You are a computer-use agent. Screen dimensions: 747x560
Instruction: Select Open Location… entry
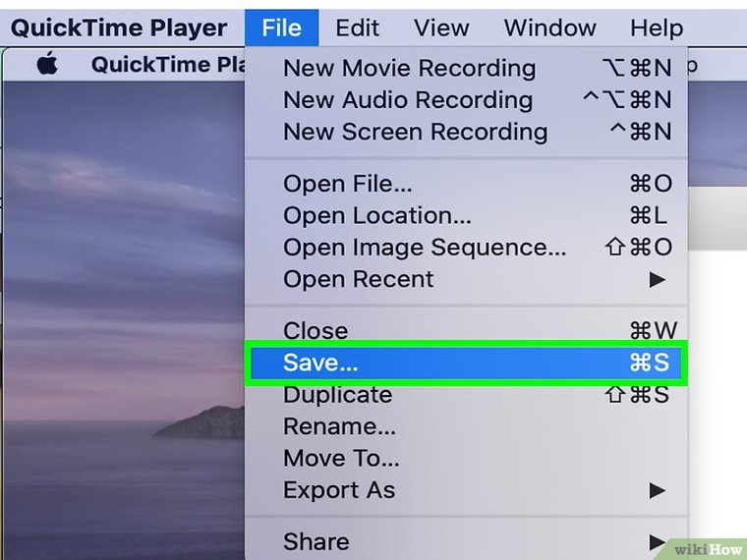coord(377,216)
